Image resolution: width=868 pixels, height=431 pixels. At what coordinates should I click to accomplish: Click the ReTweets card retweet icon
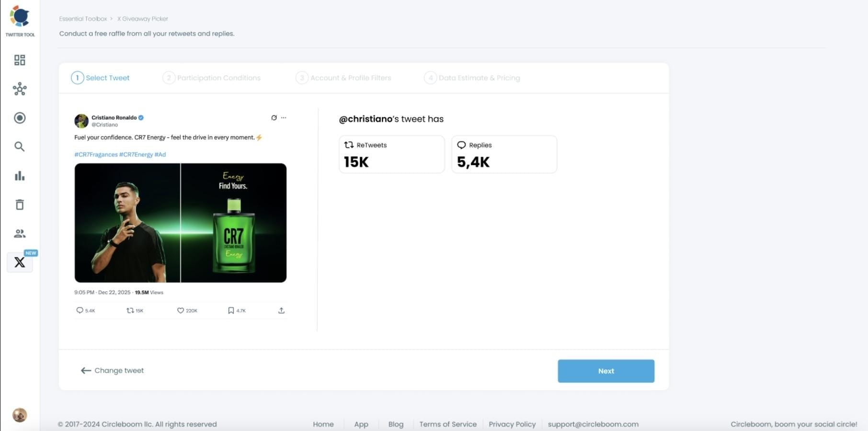(x=349, y=145)
